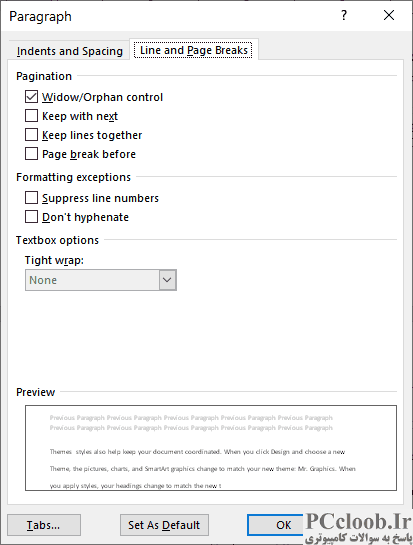The width and height of the screenshot is (413, 545).
Task: Open the Tabs... button
Action: click(x=44, y=525)
